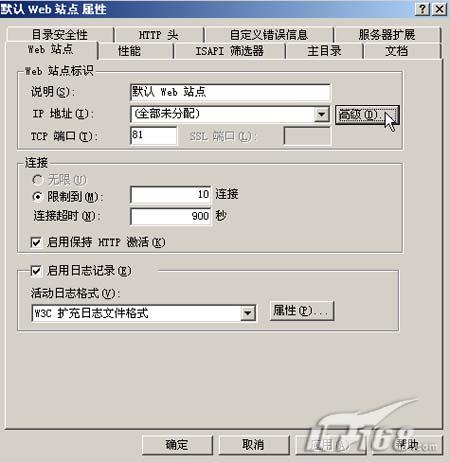Switch to the 主目录 tab
This screenshot has width=450, height=462.
(x=324, y=51)
